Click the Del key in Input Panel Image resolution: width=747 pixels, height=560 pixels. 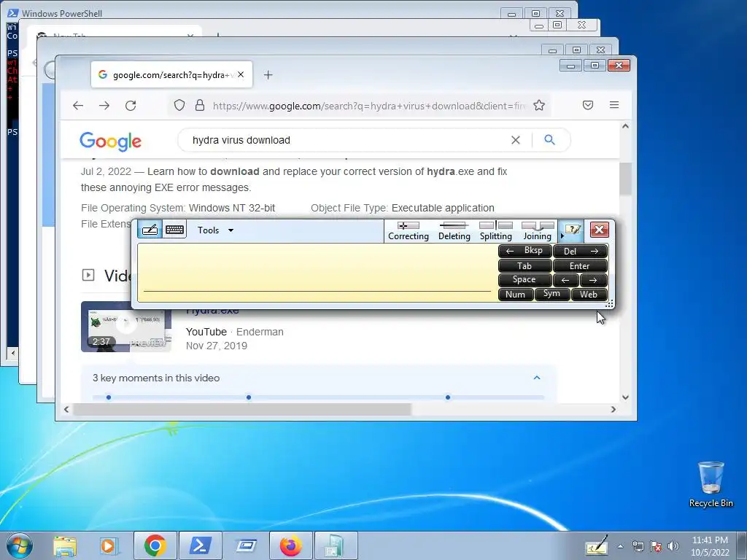tap(580, 251)
